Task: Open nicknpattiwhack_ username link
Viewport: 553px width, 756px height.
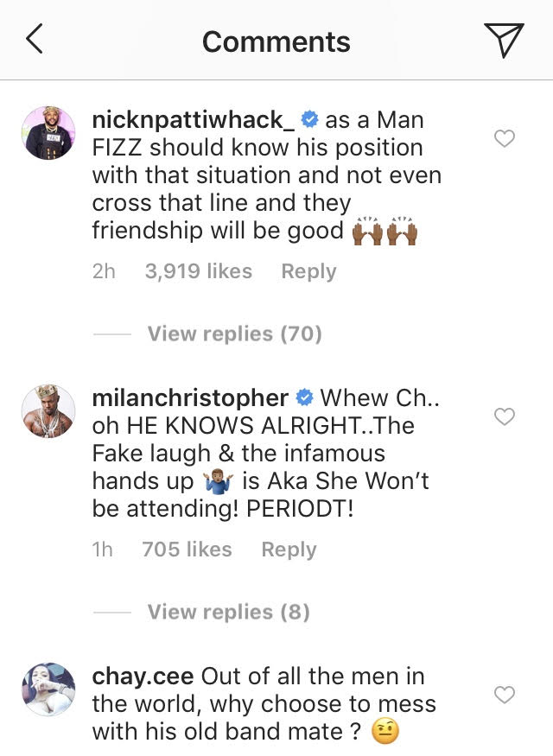Action: (193, 120)
